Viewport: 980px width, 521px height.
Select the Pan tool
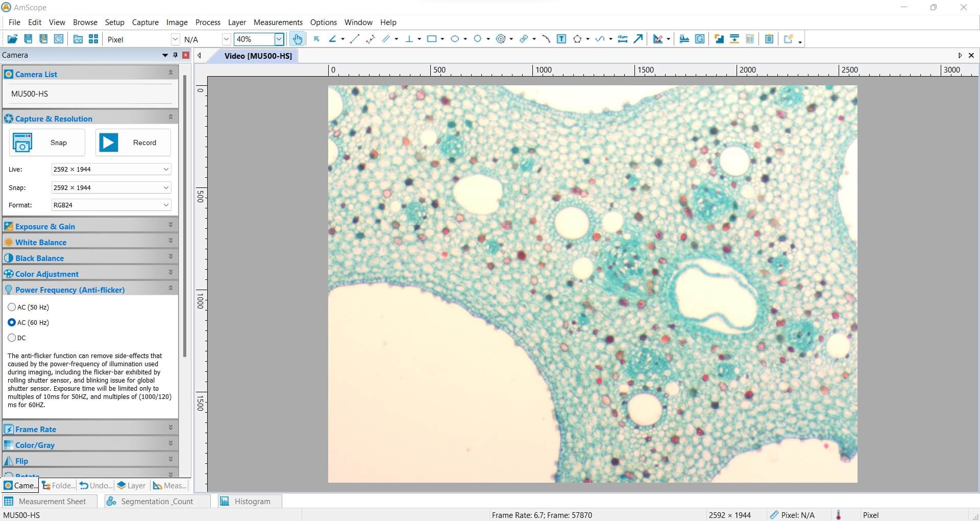(298, 39)
